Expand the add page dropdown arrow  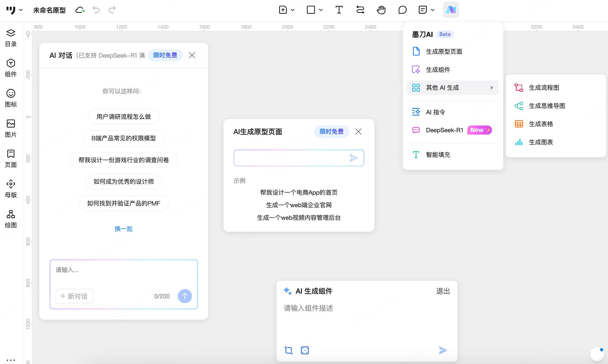tap(293, 10)
